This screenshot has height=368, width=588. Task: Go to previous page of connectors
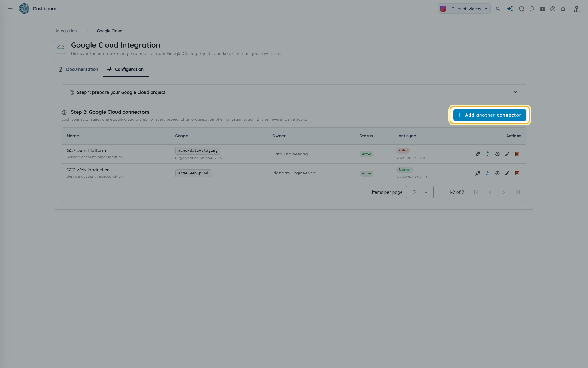490,192
